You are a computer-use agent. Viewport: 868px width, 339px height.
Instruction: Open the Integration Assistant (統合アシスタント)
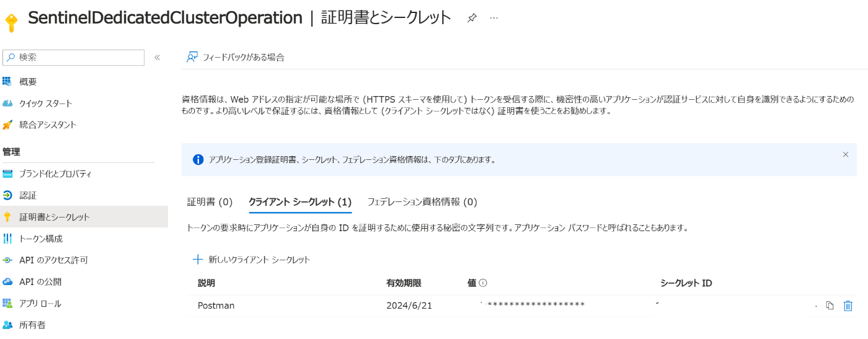tap(48, 125)
